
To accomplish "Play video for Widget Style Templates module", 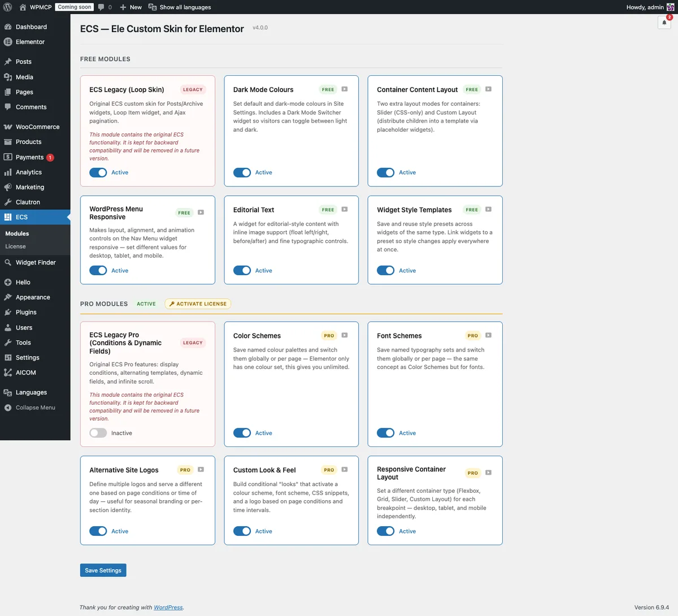I will [489, 209].
